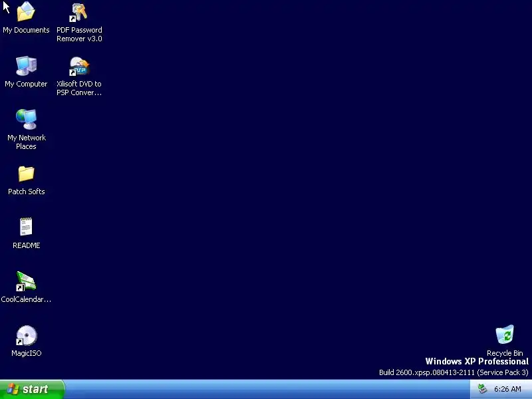532x399 pixels.
Task: Click the 'Recycle Bin' label text
Action: tap(505, 353)
